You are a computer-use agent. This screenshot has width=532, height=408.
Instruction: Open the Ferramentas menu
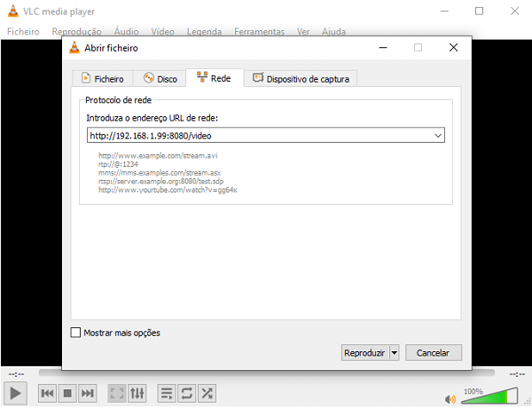[x=259, y=32]
